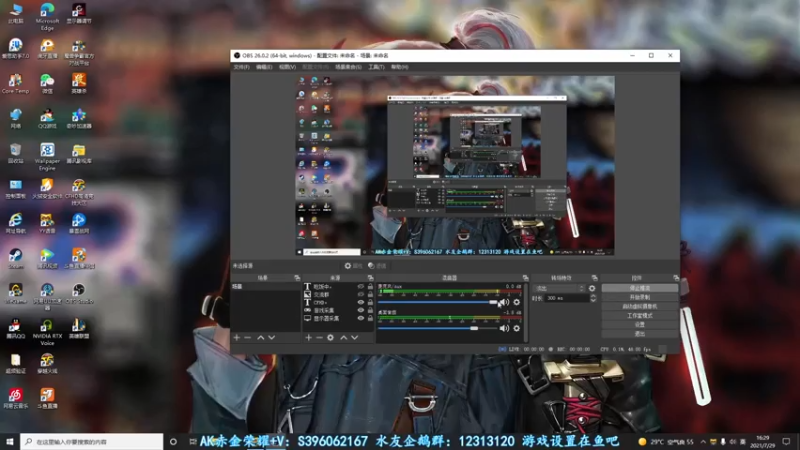Open the View menu in OBS

point(287,67)
